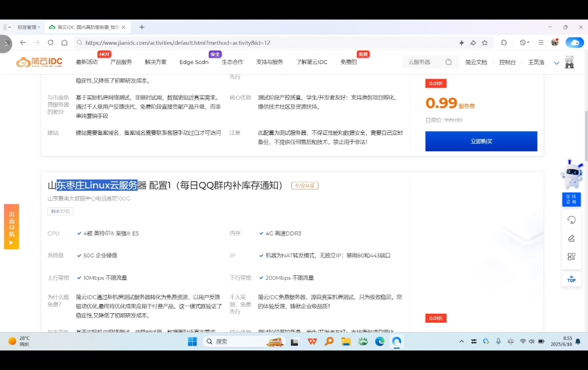Open WPS Office from the taskbar
588x370 pixels.
pos(312,341)
